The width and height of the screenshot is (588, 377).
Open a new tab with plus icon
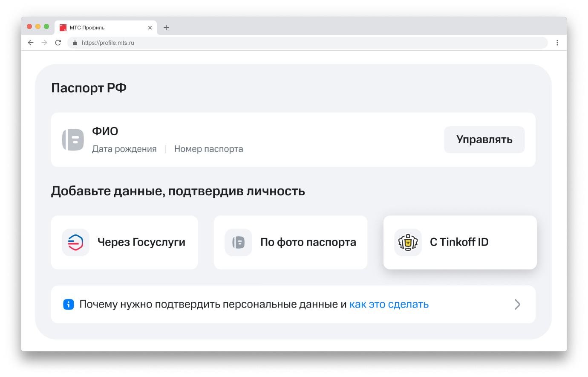tap(166, 28)
